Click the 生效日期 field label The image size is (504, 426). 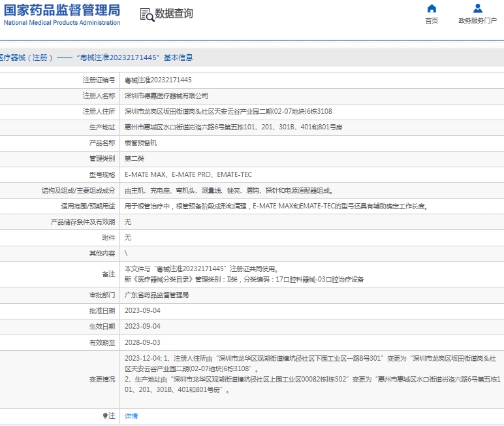coord(102,327)
